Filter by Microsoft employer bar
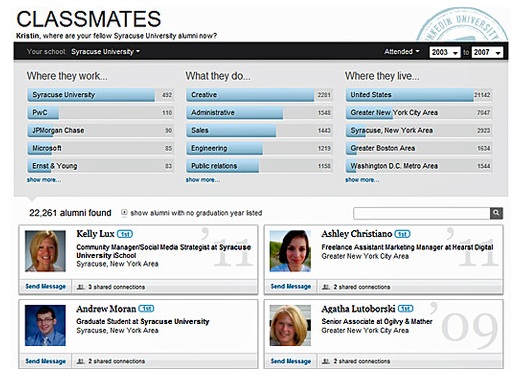Screen dimensions: 522x378 pyautogui.click(x=100, y=148)
